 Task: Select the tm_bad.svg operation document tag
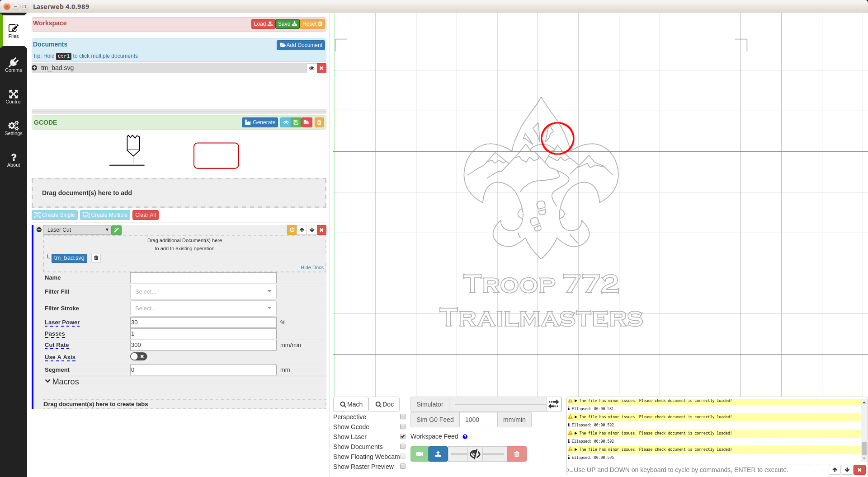69,258
